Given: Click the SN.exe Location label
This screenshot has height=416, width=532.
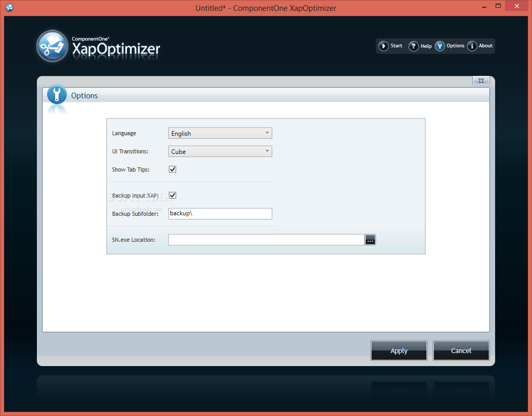Looking at the screenshot, I should tap(134, 240).
